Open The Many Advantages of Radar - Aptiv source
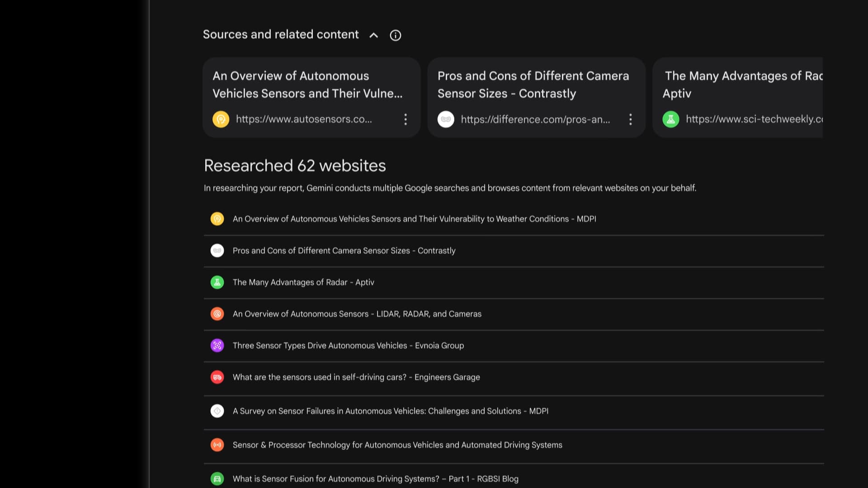 click(x=303, y=282)
